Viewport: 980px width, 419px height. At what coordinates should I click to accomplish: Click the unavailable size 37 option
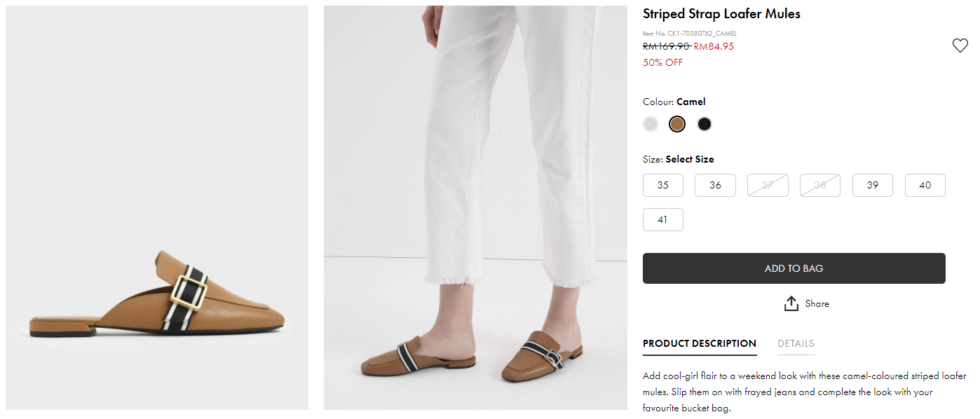[768, 185]
